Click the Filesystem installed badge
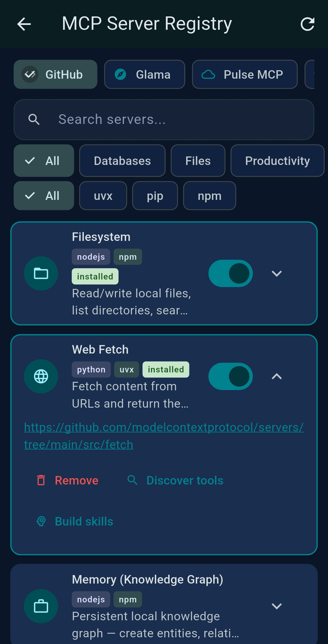Image resolution: width=328 pixels, height=644 pixels. pos(95,276)
